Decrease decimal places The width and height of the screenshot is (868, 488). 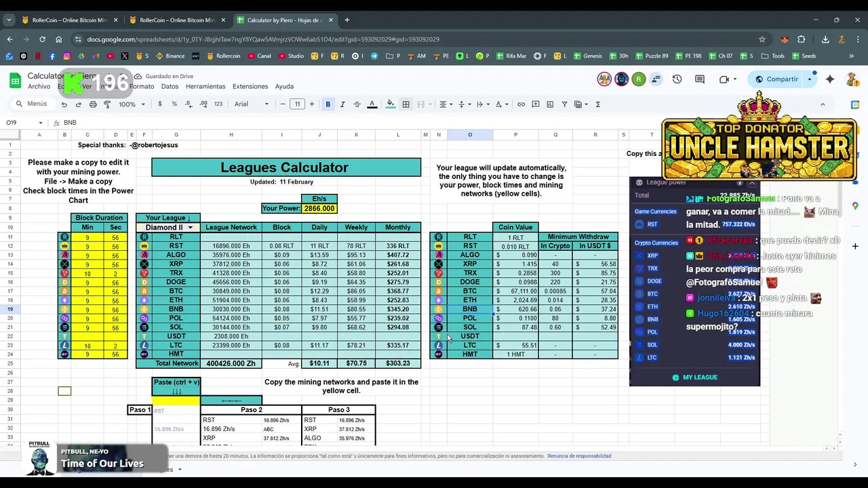189,104
